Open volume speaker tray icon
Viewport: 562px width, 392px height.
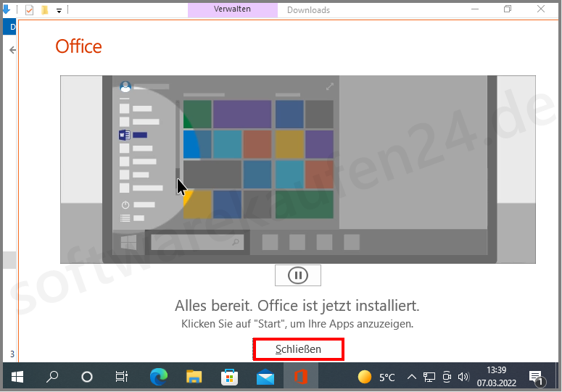tap(464, 377)
